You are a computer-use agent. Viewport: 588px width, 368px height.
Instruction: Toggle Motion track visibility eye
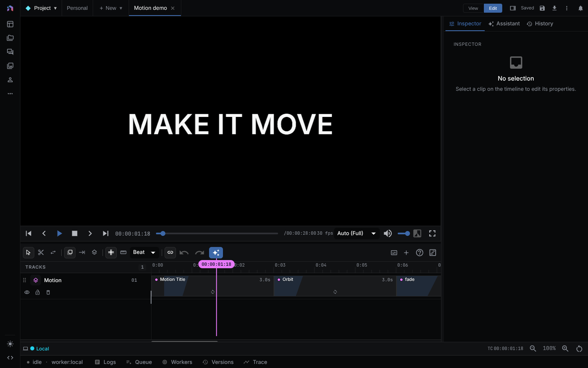click(x=27, y=292)
